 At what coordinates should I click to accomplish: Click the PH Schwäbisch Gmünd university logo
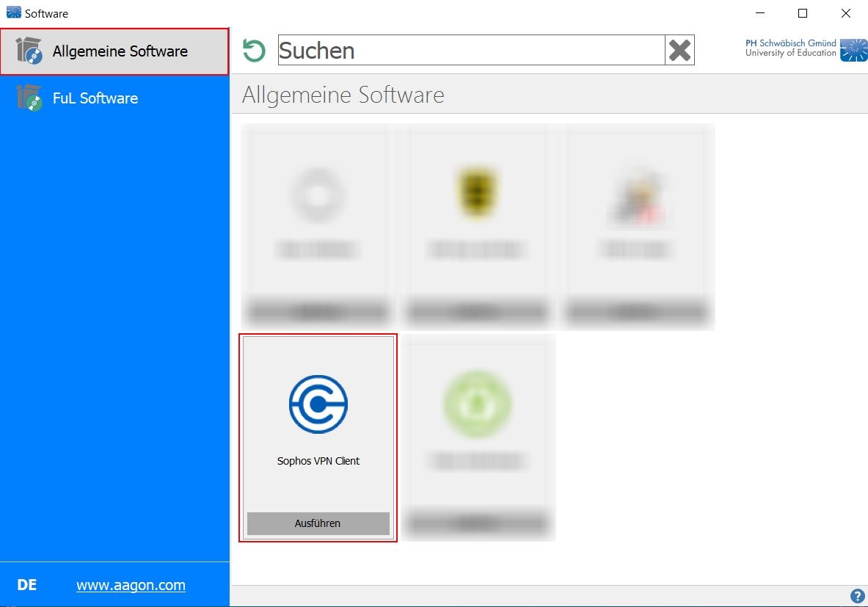click(x=805, y=50)
